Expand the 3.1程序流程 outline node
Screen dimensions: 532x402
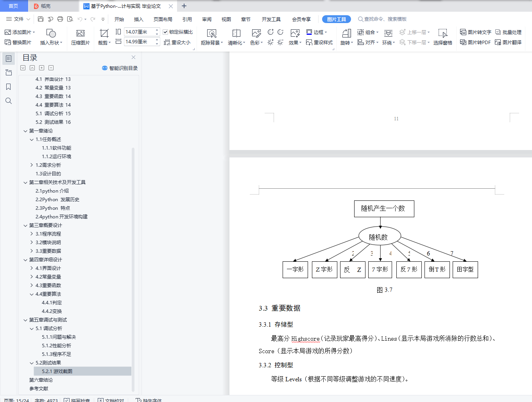coord(32,234)
